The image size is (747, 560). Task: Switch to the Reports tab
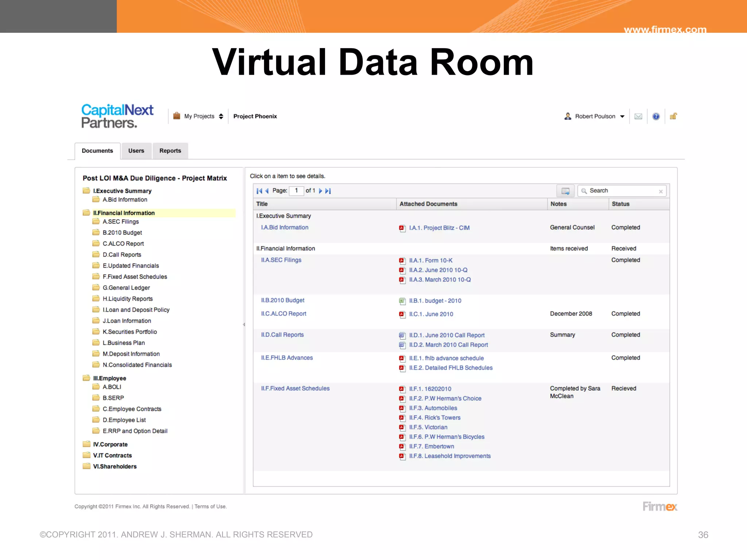point(170,151)
